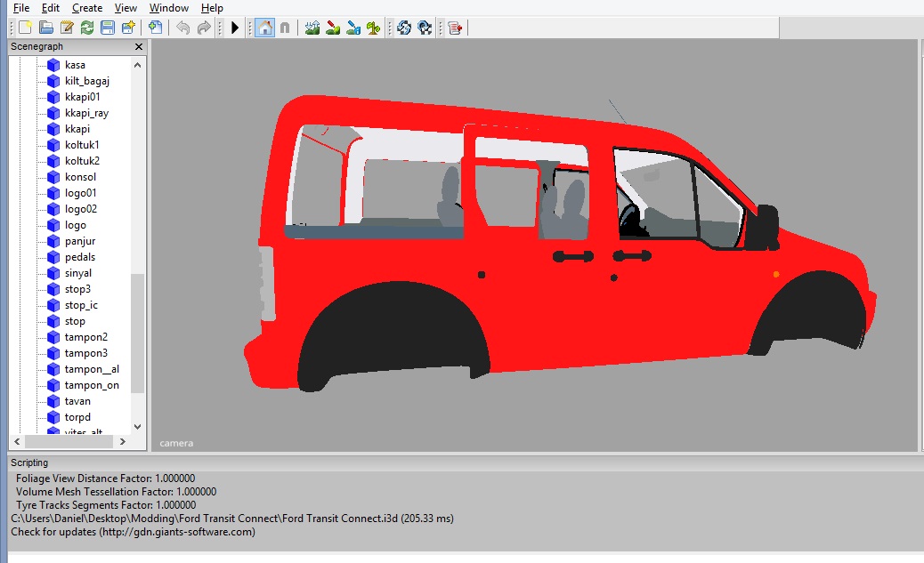924x563 pixels.
Task: Select the kkapi_ray node
Action: [86, 113]
